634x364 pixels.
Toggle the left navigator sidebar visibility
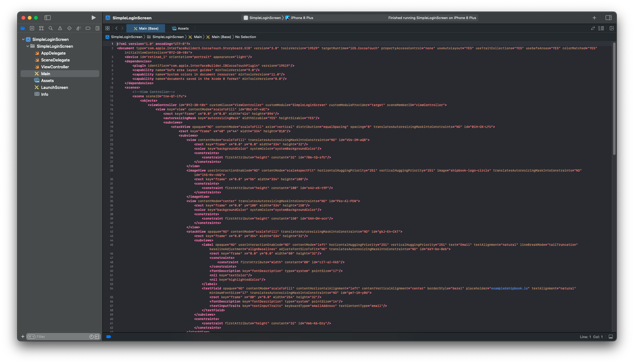click(x=47, y=18)
